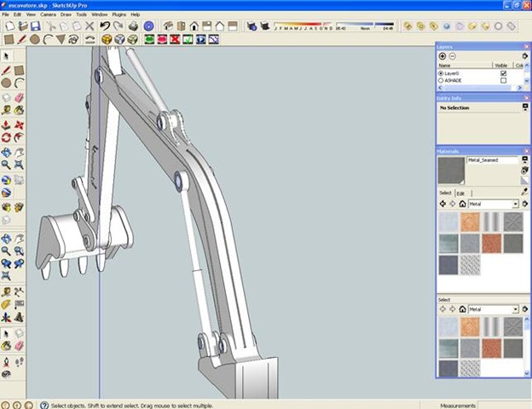Expand the lower Metal material dropdown
The image size is (532, 409).
(517, 309)
